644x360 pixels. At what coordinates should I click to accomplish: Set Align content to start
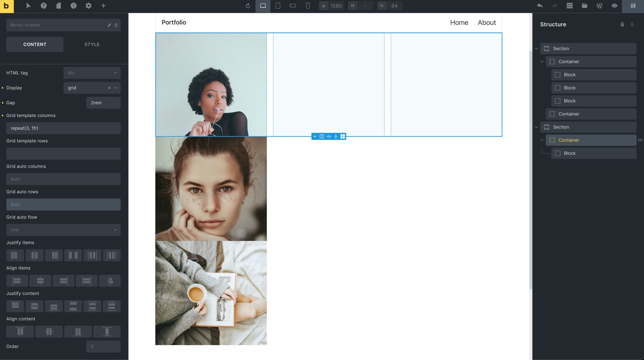click(20, 332)
